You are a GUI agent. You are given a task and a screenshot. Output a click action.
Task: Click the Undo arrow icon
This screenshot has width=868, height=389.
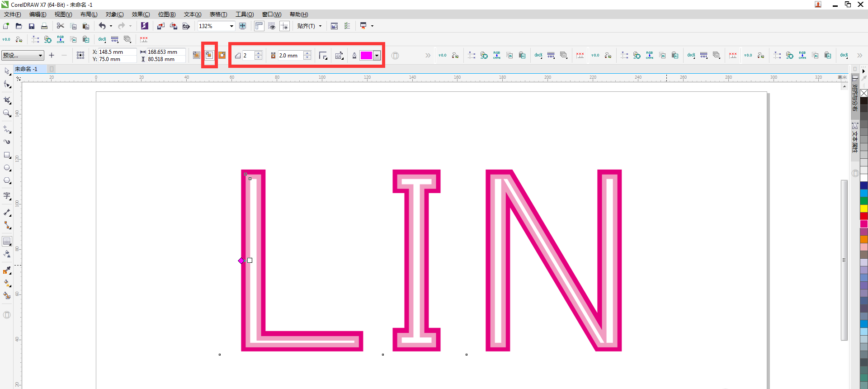[102, 26]
